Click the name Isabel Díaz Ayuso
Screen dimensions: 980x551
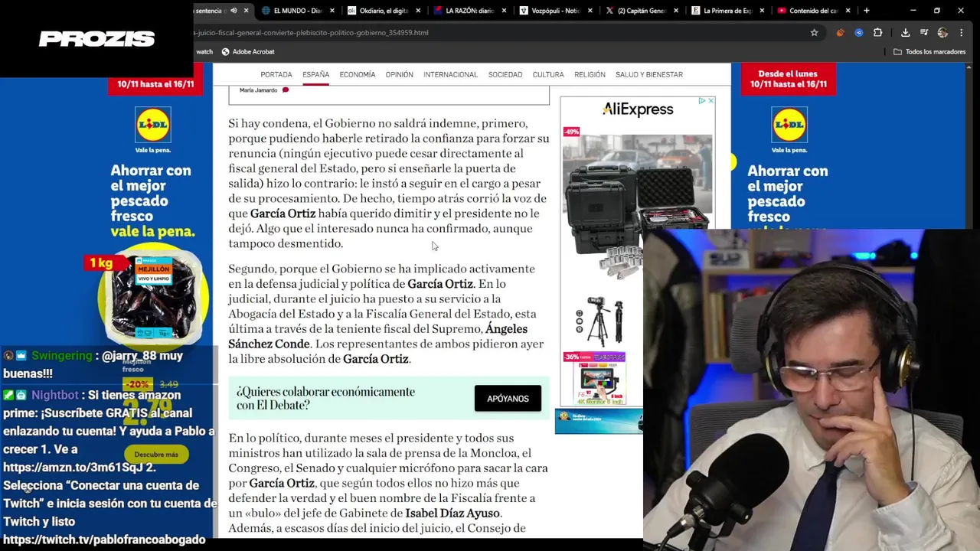point(452,514)
